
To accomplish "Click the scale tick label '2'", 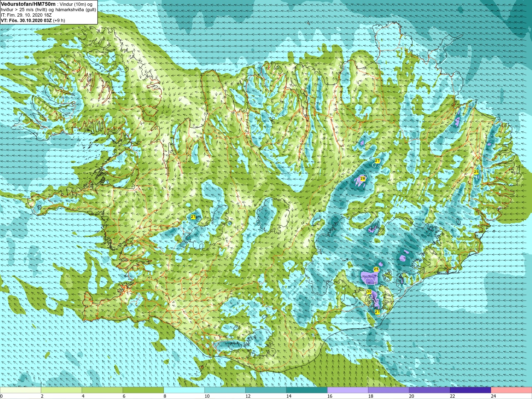I will coord(42,396).
